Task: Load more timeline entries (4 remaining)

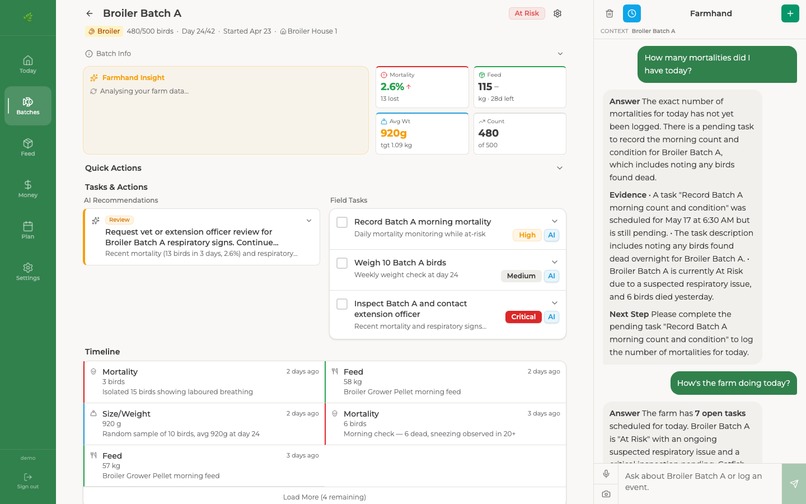Action: click(x=324, y=497)
